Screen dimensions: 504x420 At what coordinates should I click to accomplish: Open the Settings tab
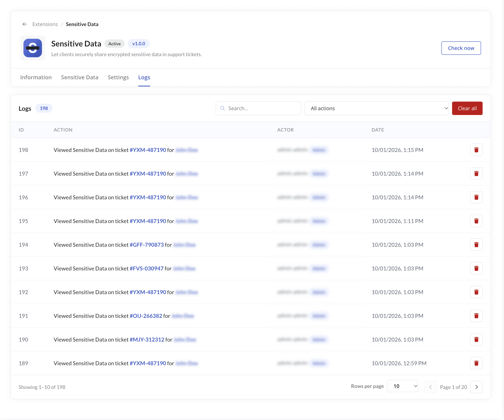click(x=118, y=78)
